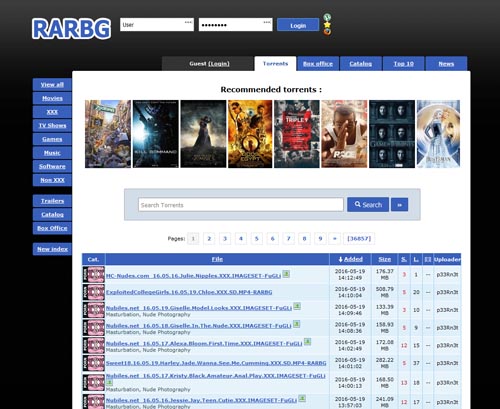Open the New index link
The width and height of the screenshot is (500, 409).
52,249
